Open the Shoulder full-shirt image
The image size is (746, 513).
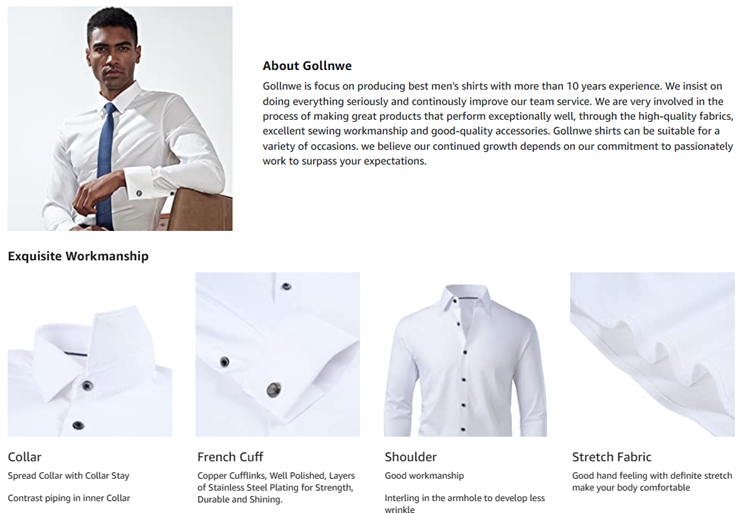point(465,354)
